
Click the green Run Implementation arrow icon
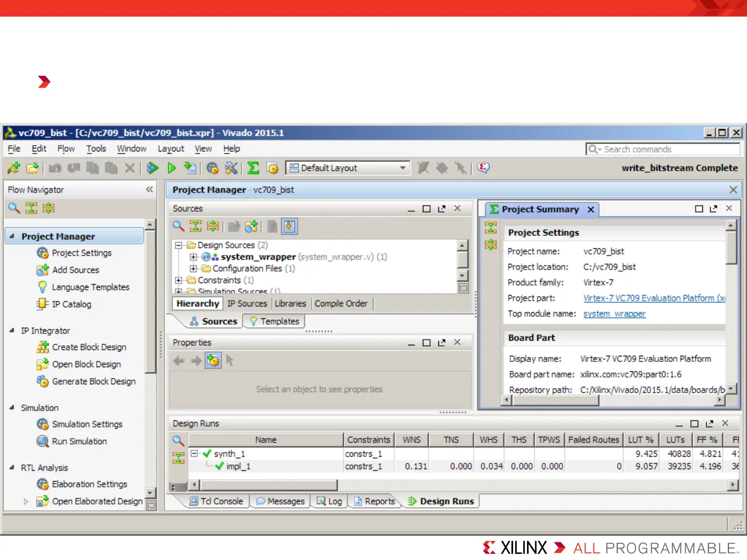pos(172,168)
